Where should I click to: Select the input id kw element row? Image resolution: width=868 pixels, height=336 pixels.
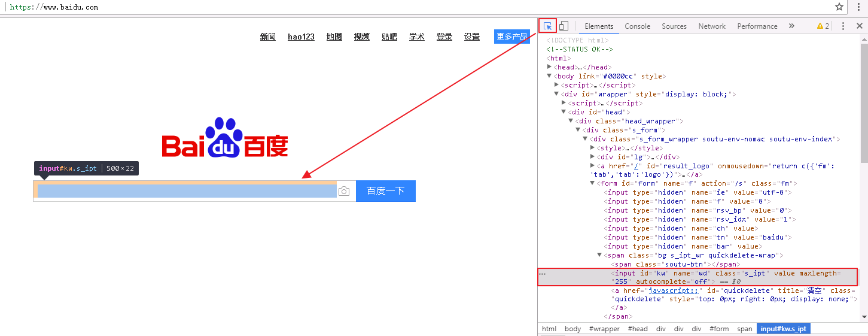[698, 277]
